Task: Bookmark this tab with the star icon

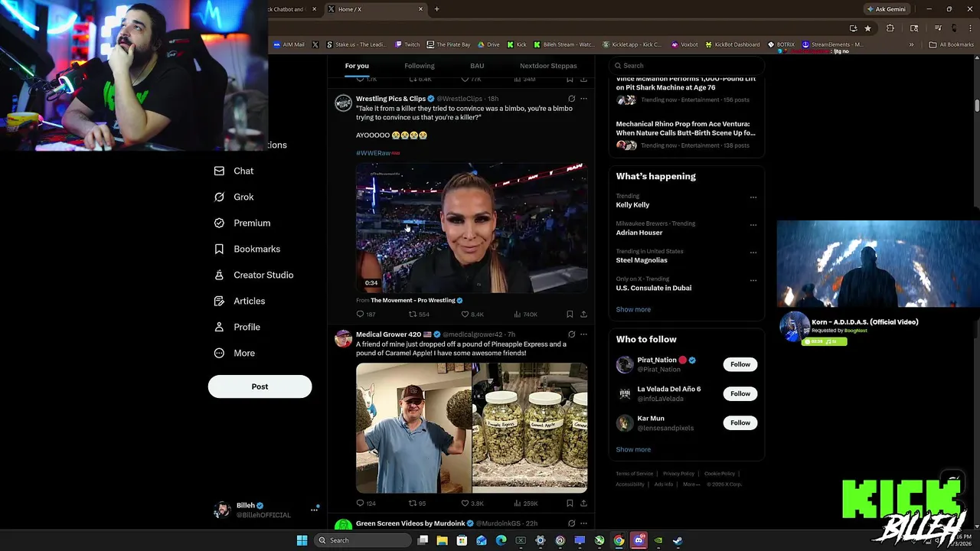Action: (867, 28)
